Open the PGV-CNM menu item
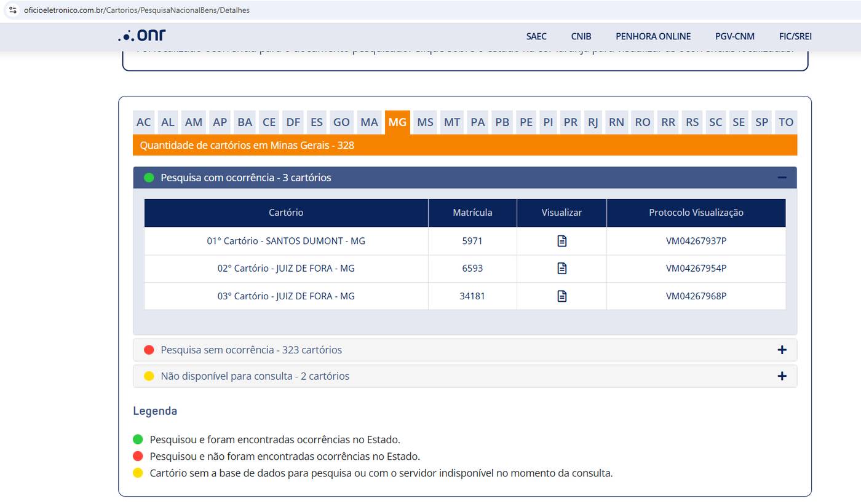 click(x=735, y=36)
